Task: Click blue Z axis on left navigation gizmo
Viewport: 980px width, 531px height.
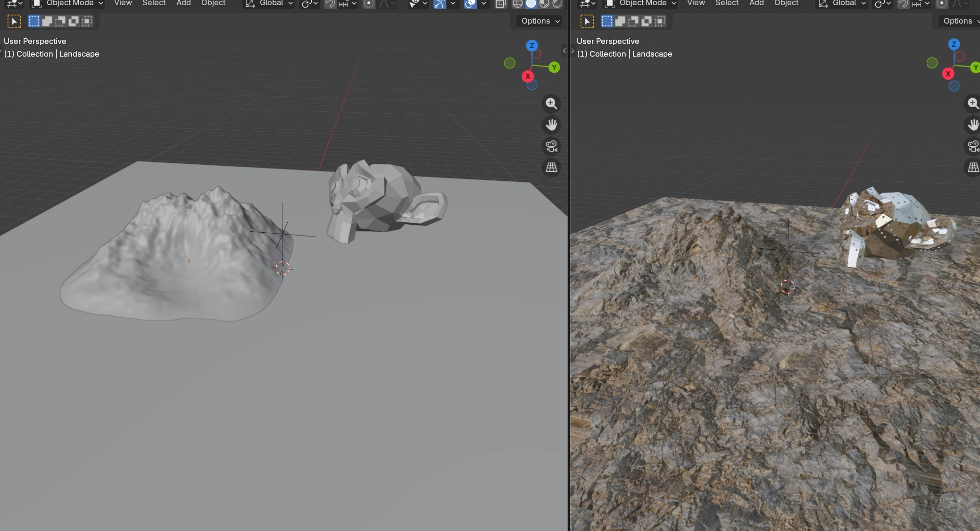Action: (x=532, y=46)
